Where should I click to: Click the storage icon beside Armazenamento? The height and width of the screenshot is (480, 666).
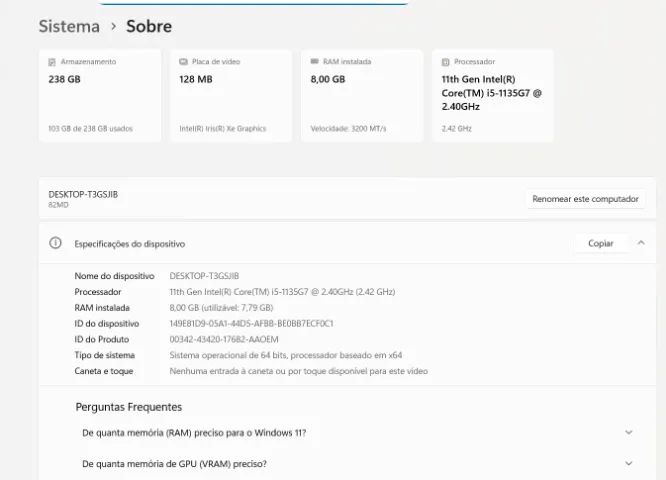coord(52,62)
